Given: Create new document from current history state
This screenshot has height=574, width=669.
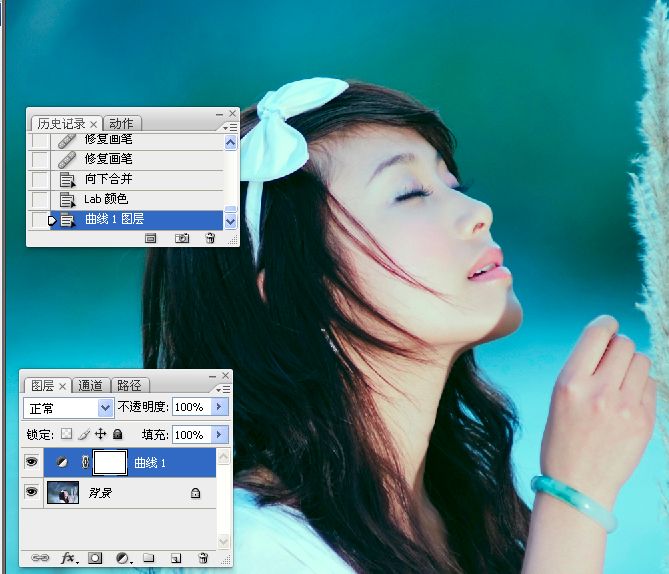Looking at the screenshot, I should coord(151,238).
